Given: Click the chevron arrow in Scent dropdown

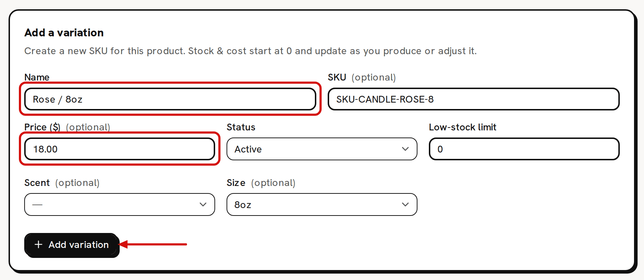Looking at the screenshot, I should click(203, 204).
